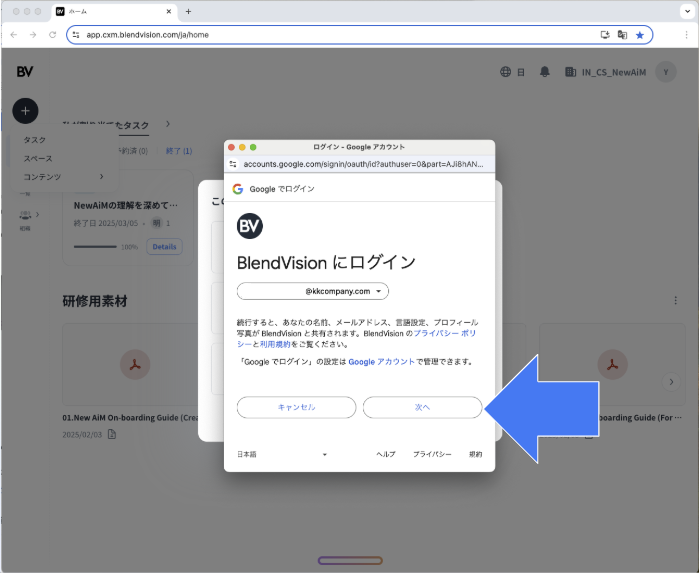Click the group people icon in sidebar

(x=25, y=215)
